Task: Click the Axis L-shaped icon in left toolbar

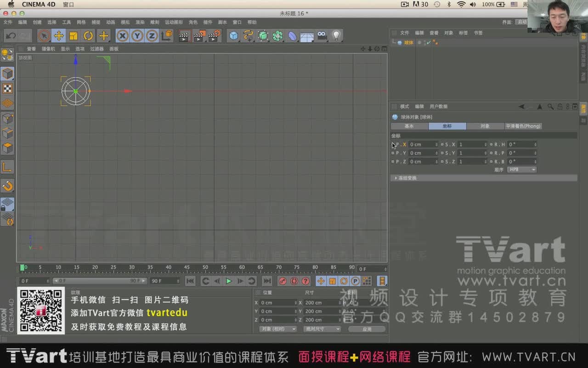Action: click(7, 167)
